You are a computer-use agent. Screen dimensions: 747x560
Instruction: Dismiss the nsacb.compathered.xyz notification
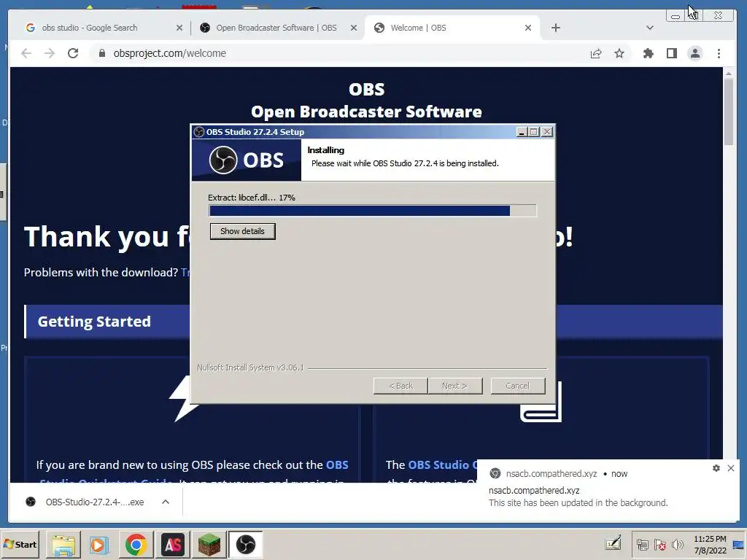[x=731, y=468]
